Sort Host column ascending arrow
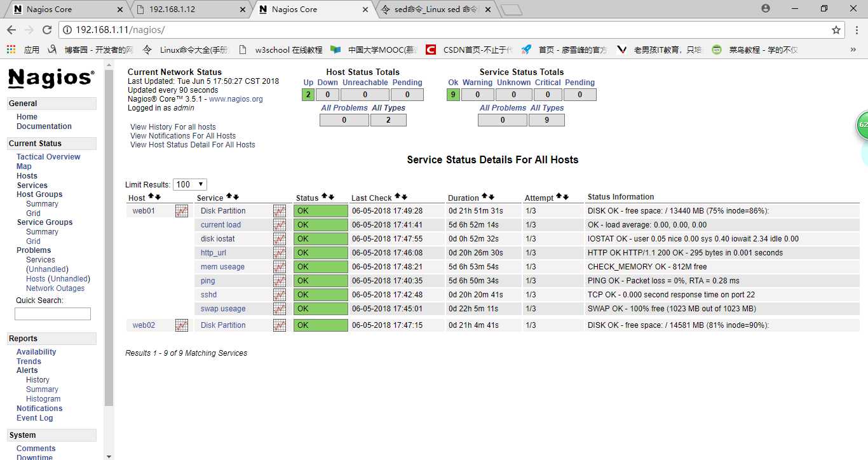Image resolution: width=868 pixels, height=460 pixels. coord(151,197)
